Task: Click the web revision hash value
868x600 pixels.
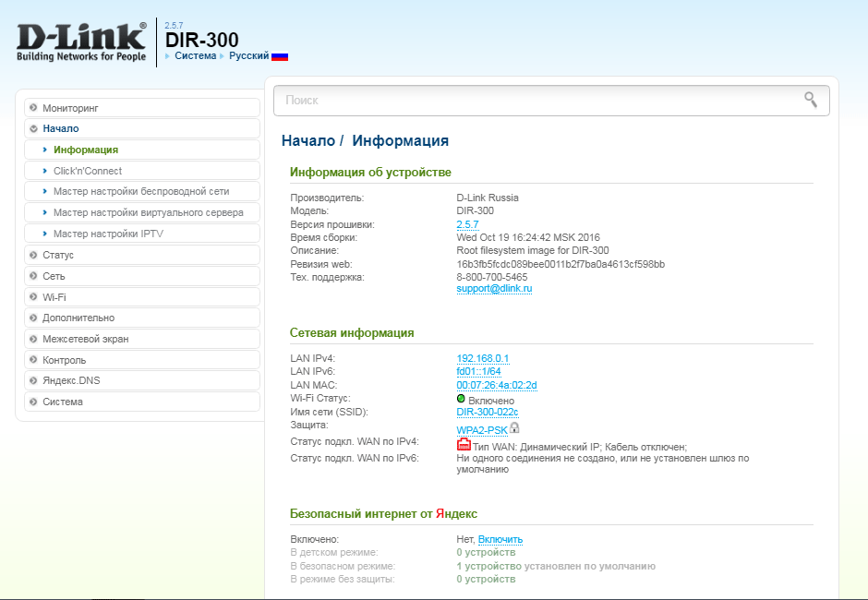Action: [561, 264]
